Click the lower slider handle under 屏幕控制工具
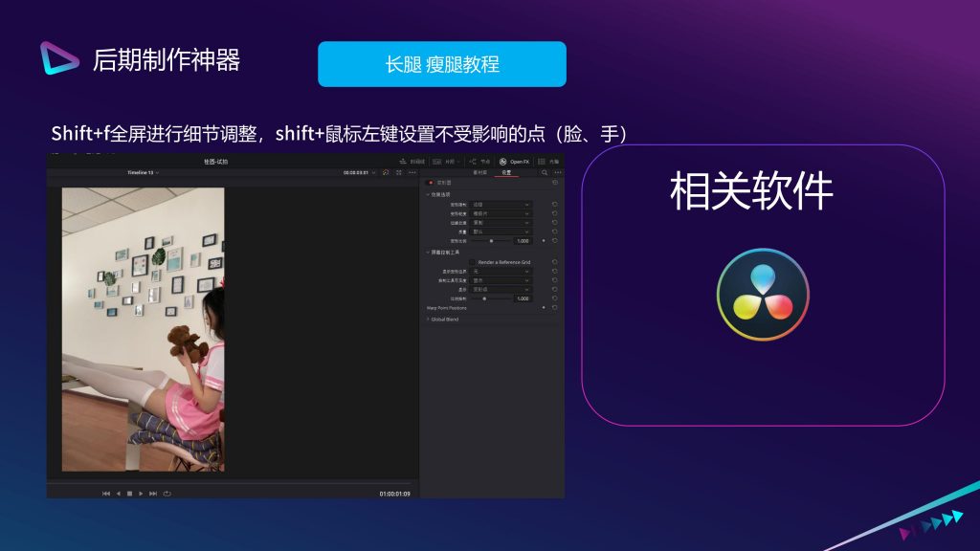This screenshot has height=551, width=980. point(484,298)
